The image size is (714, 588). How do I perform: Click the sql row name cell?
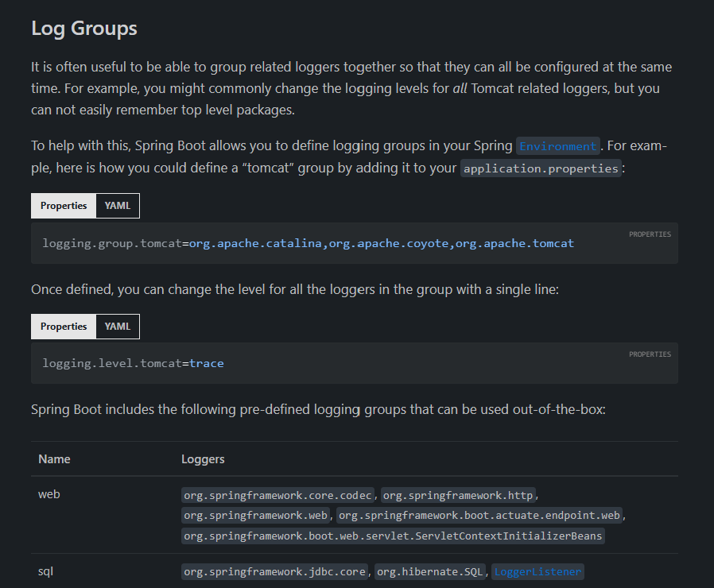[45, 571]
